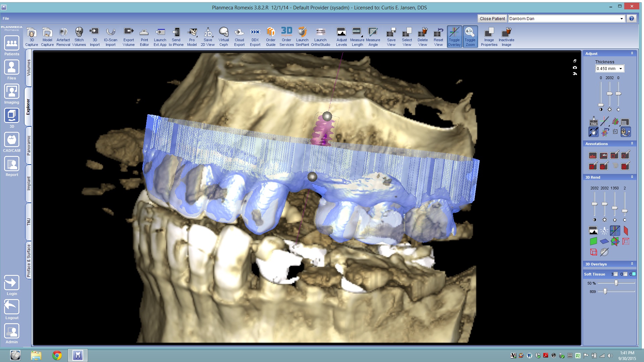Open Chrome from the taskbar
Image resolution: width=644 pixels, height=362 pixels.
[x=57, y=355]
